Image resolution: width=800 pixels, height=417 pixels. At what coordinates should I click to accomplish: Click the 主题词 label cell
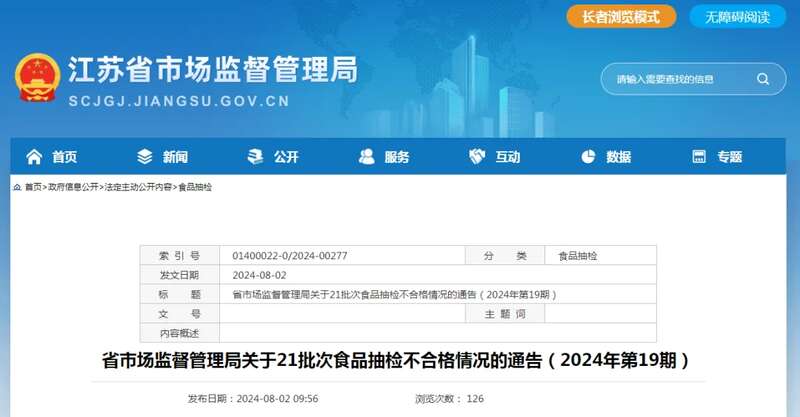505,314
